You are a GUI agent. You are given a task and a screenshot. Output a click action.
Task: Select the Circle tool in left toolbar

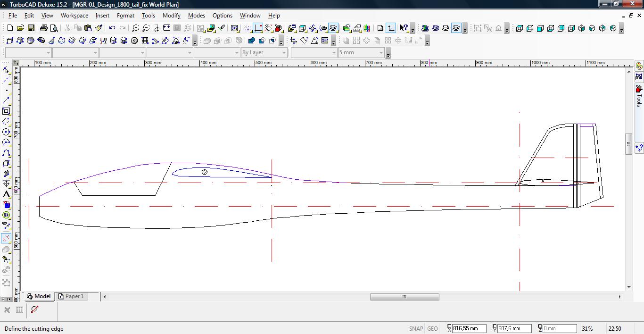(6, 132)
